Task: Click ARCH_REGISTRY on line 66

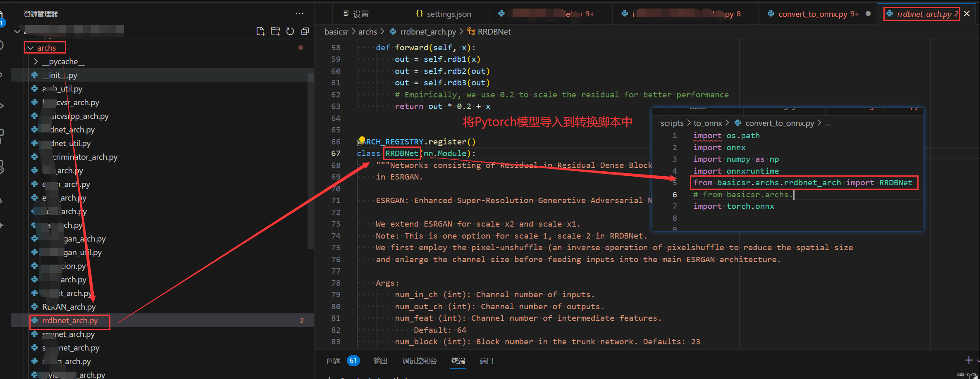Action: coord(393,141)
